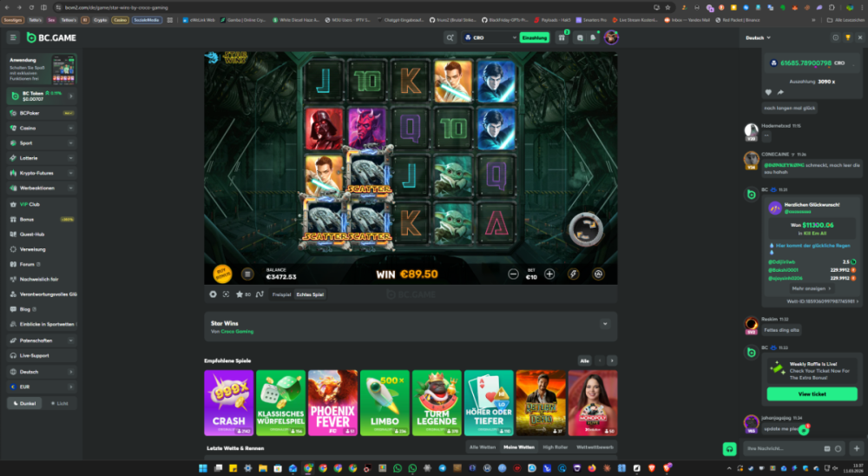868x476 pixels.
Task: Open the emoji picker in chat input
Action: [x=838, y=449]
